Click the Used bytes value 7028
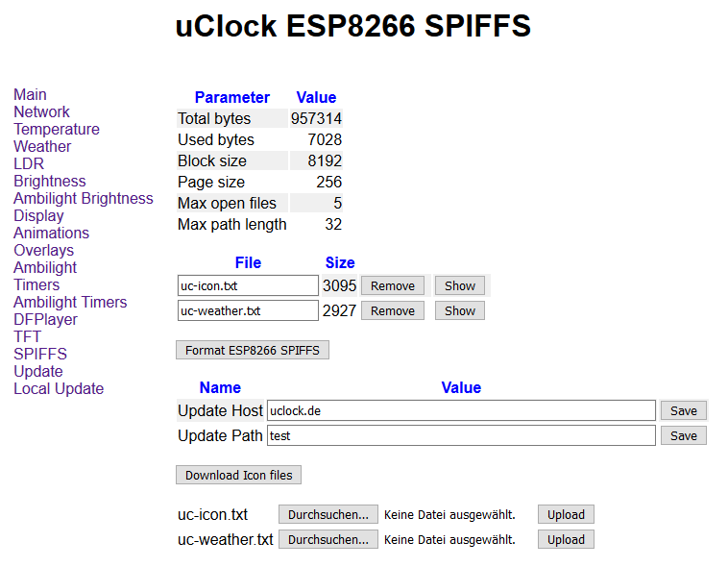 pos(325,139)
